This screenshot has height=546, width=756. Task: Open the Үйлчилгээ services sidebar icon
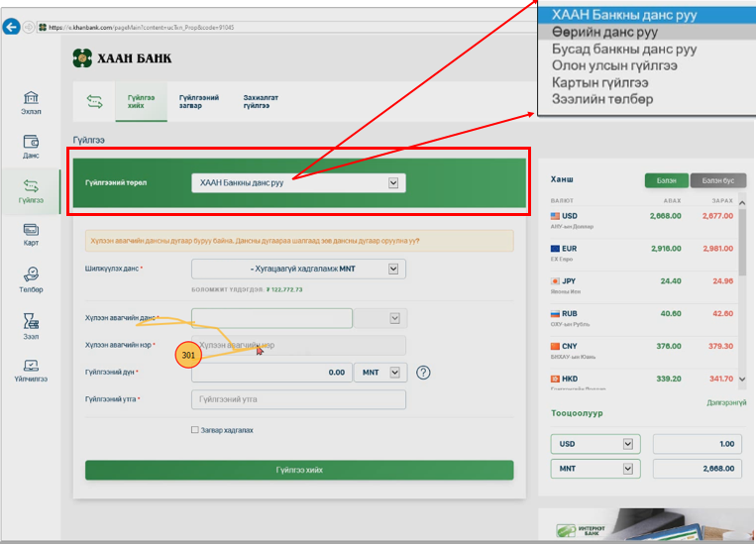click(31, 371)
